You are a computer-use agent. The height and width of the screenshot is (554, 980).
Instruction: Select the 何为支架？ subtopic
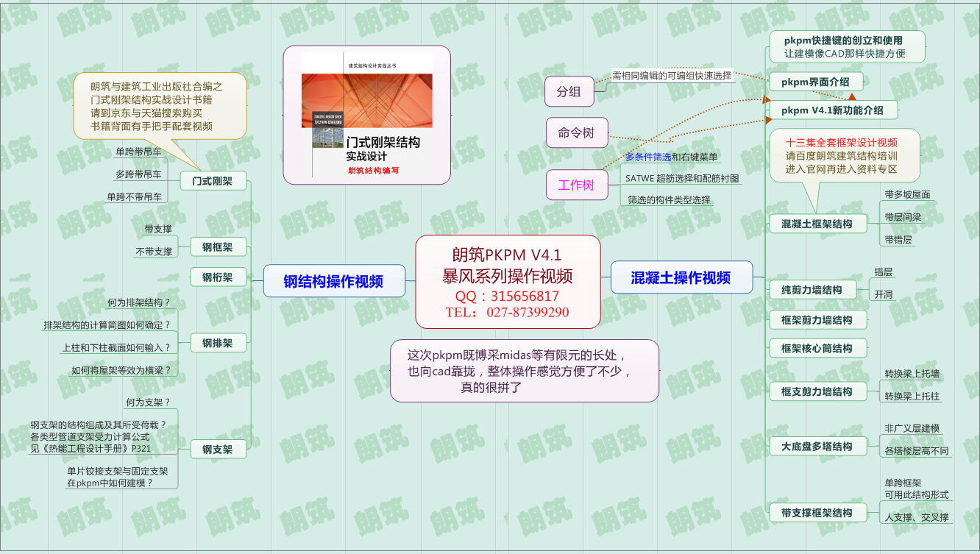[148, 402]
